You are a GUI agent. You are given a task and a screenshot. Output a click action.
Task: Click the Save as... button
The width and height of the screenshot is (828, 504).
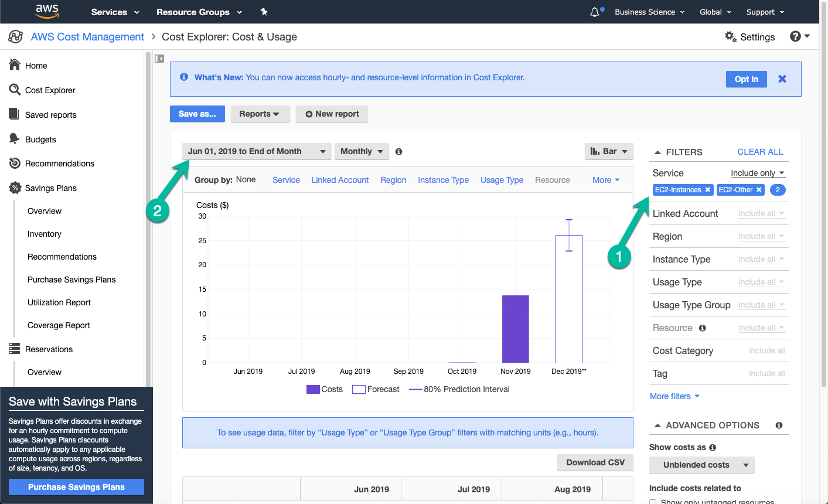(197, 114)
